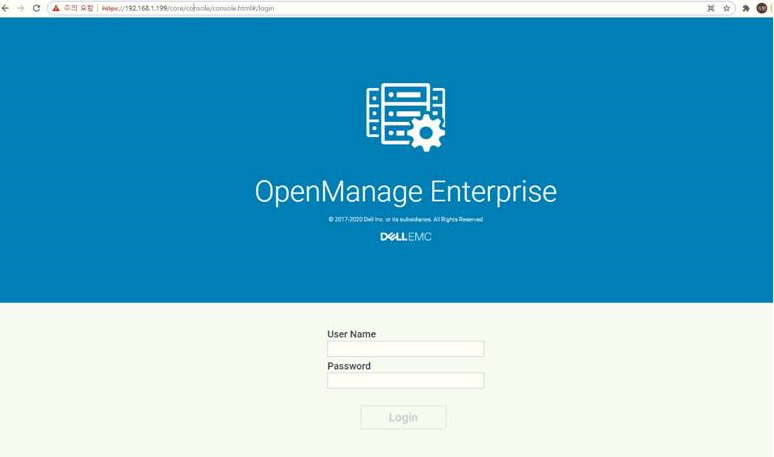Open the red security warning triangle

pyautogui.click(x=56, y=8)
